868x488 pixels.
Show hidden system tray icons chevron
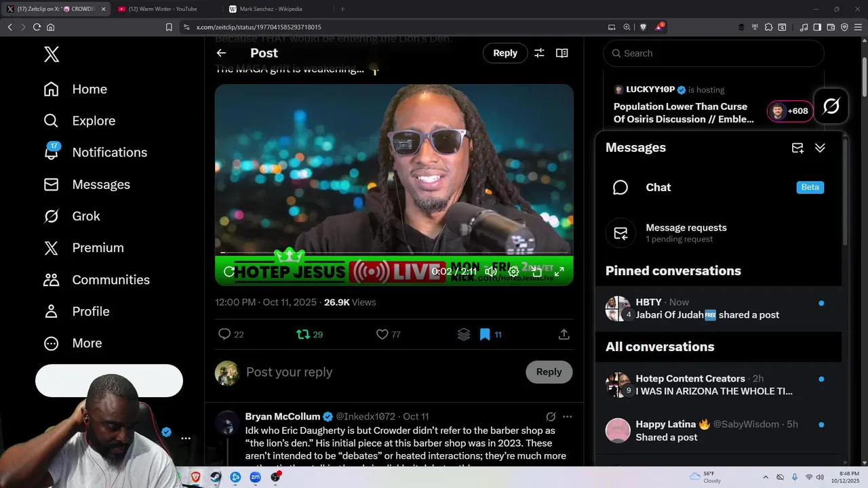coord(766,477)
